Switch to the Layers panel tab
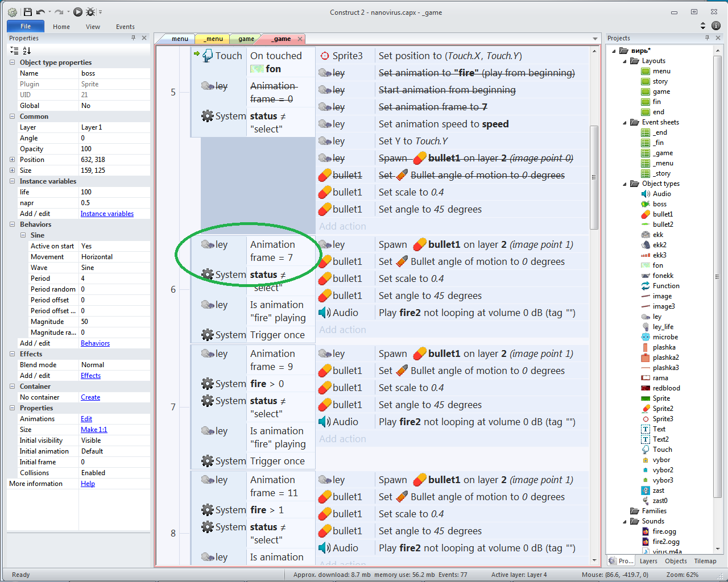Image resolution: width=728 pixels, height=582 pixels. click(x=648, y=561)
